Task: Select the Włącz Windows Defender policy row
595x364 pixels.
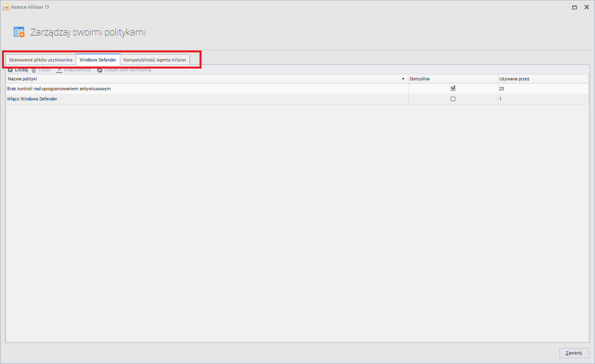Action: coord(32,99)
